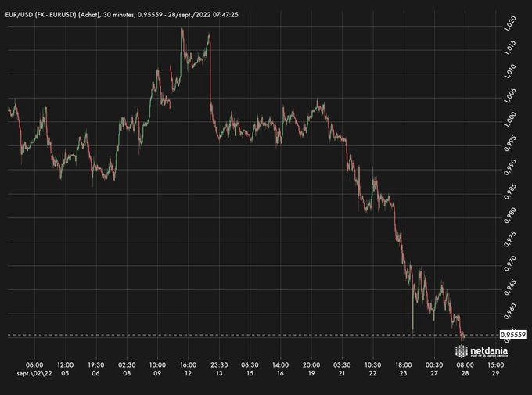This screenshot has height=395, width=532.
Task: Select the 08:00 time axis label
Action: [x=464, y=364]
